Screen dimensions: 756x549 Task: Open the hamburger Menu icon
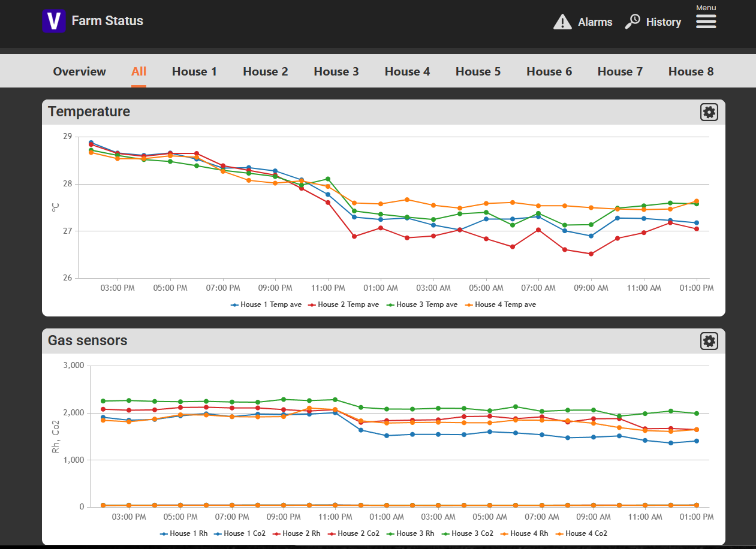click(706, 22)
